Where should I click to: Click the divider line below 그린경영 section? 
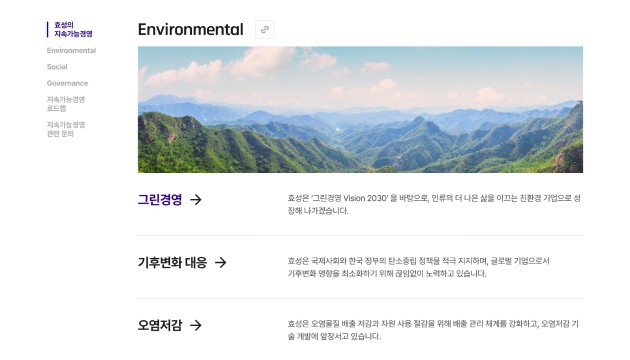pos(360,235)
